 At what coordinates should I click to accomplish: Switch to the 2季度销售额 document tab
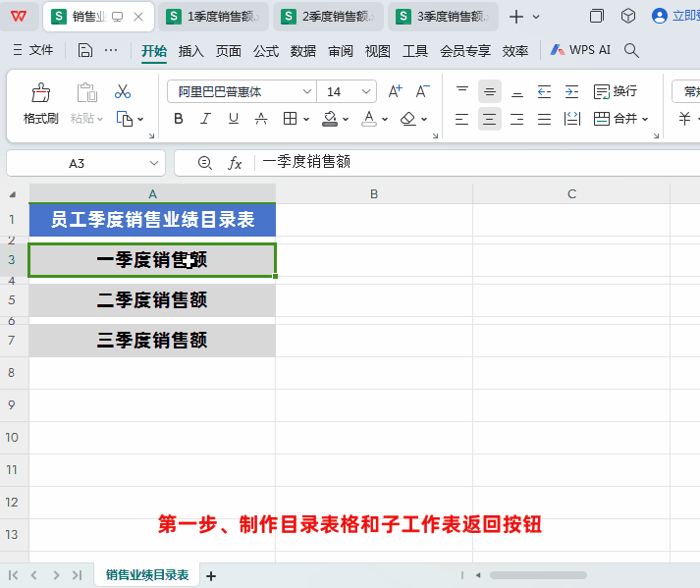pyautogui.click(x=328, y=17)
